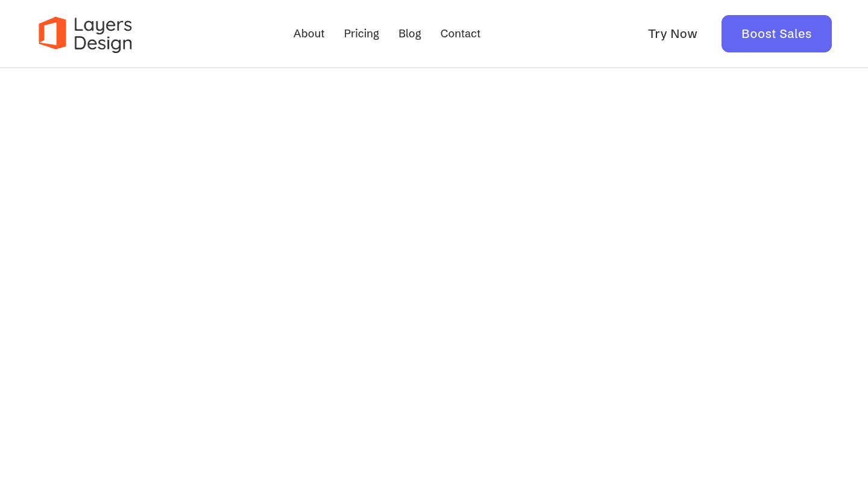Click Pricing in the top navigation

click(x=361, y=34)
